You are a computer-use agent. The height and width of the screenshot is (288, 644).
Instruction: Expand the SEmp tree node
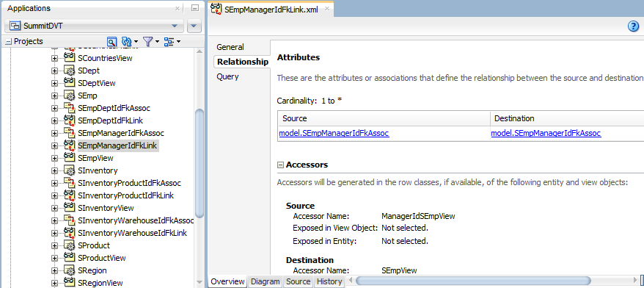54,96
